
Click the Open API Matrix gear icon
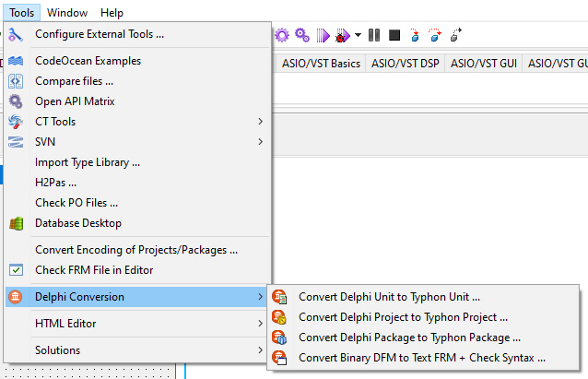16,101
